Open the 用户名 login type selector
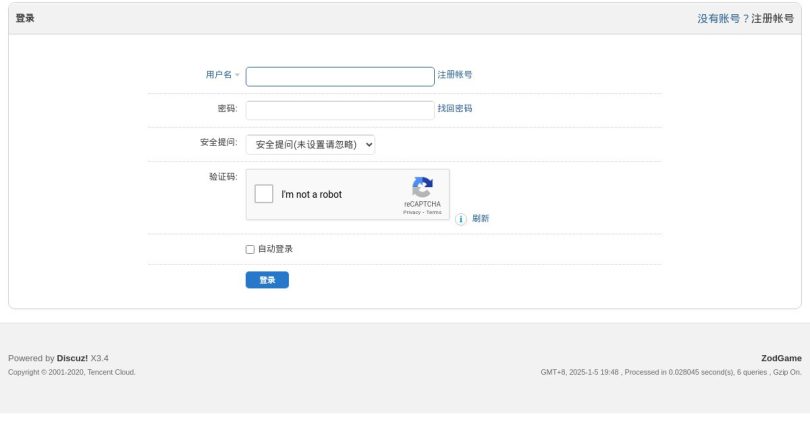The width and height of the screenshot is (810, 424). pos(222,75)
